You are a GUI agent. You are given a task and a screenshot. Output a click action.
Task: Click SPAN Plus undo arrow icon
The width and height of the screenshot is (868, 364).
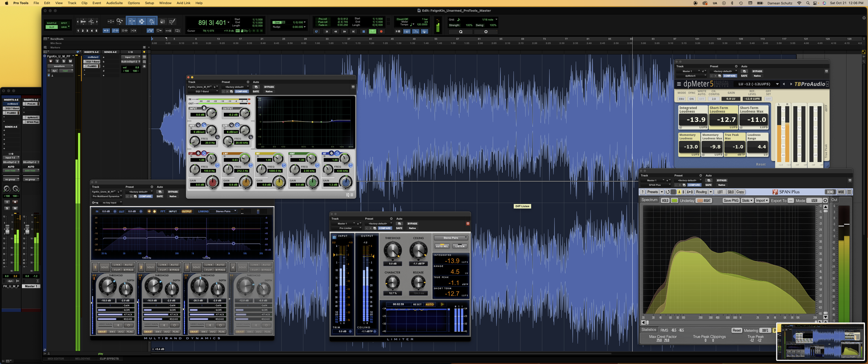point(668,192)
